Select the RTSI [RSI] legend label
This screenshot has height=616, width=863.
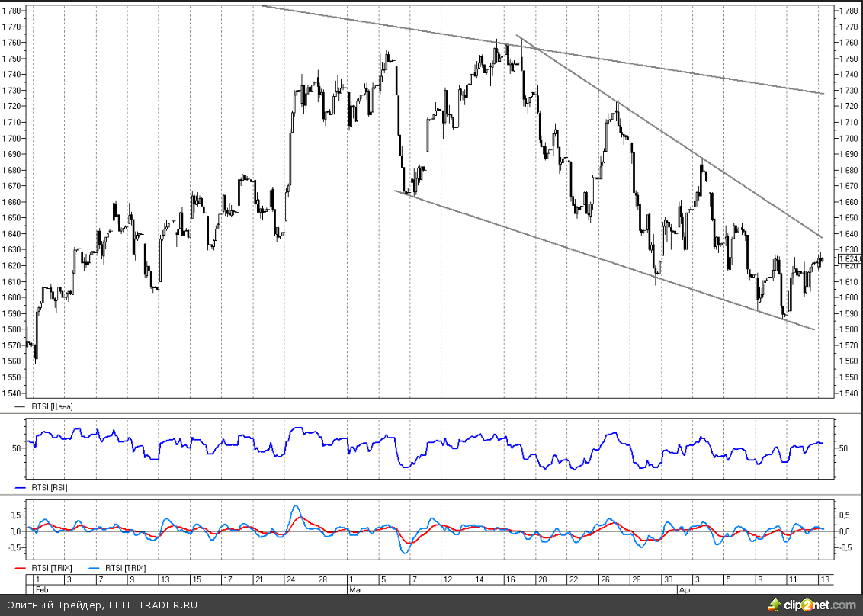[x=50, y=488]
